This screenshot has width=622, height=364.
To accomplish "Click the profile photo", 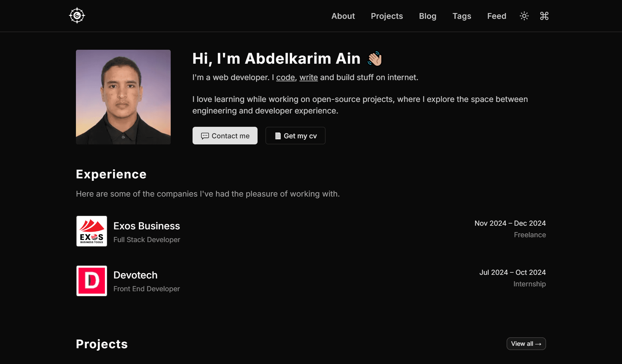I will [x=123, y=97].
